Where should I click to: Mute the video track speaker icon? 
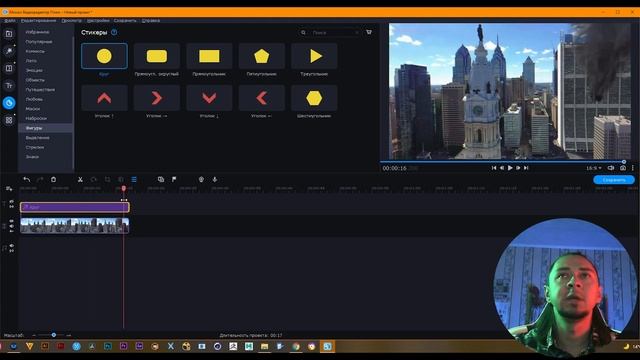pos(11,226)
